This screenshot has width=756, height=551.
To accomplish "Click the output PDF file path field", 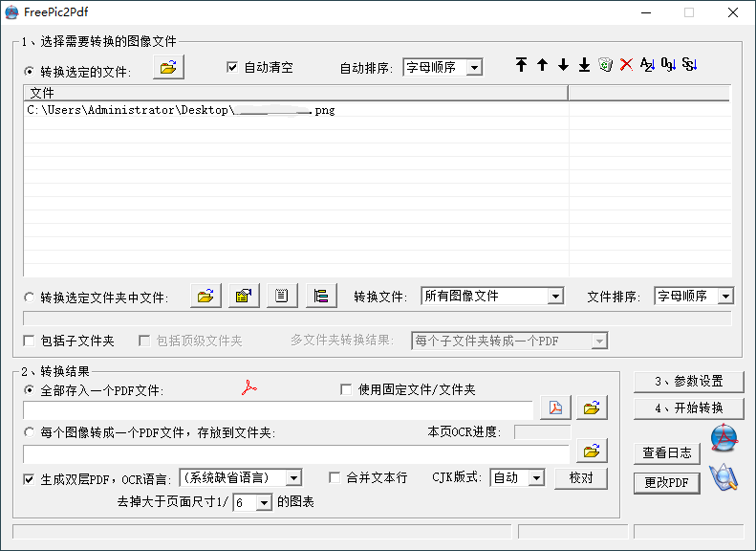I will (277, 409).
